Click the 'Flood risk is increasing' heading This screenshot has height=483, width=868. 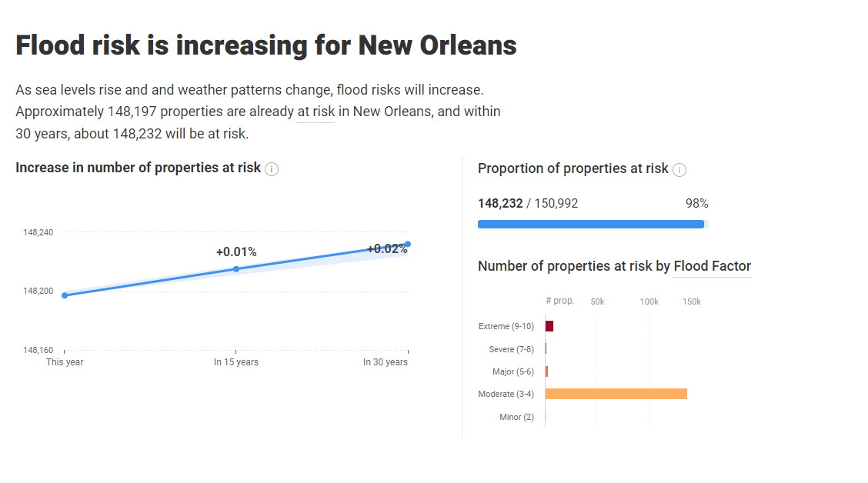(x=265, y=45)
